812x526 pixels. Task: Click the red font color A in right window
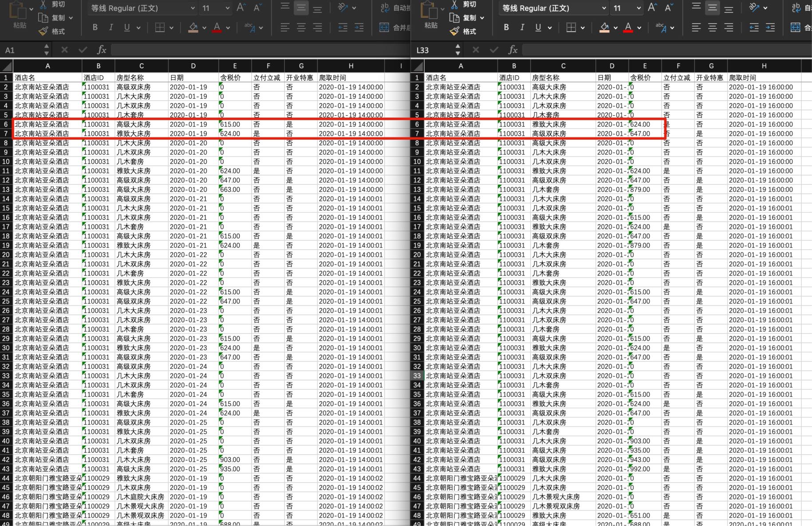[628, 27]
